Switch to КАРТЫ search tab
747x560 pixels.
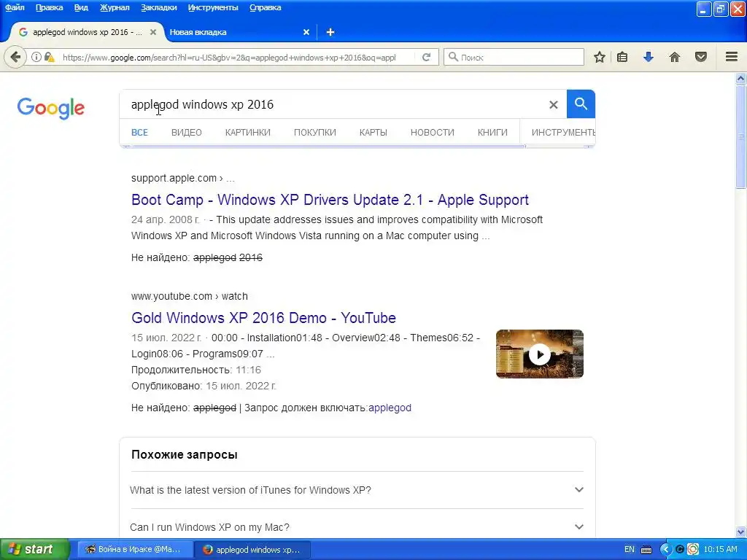click(x=373, y=133)
